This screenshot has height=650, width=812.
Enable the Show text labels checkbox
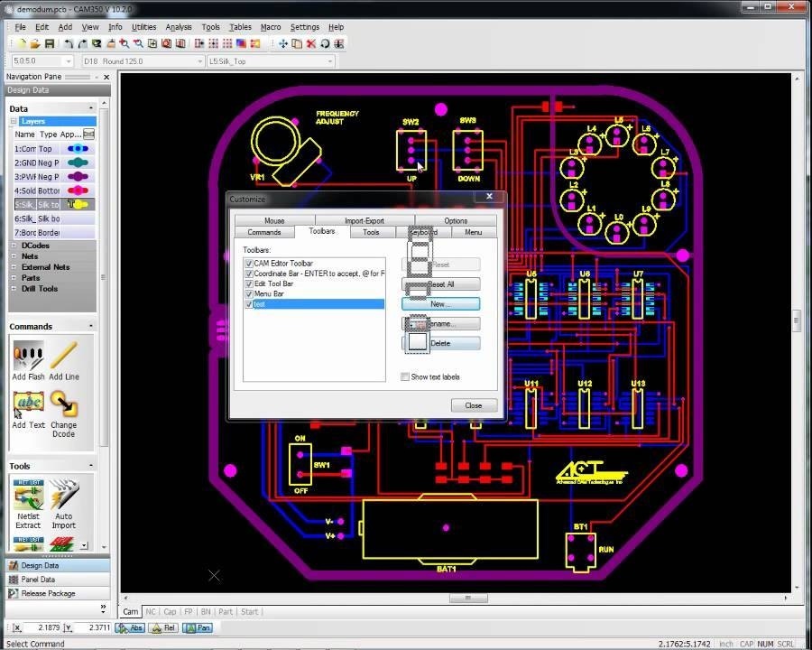tap(405, 377)
